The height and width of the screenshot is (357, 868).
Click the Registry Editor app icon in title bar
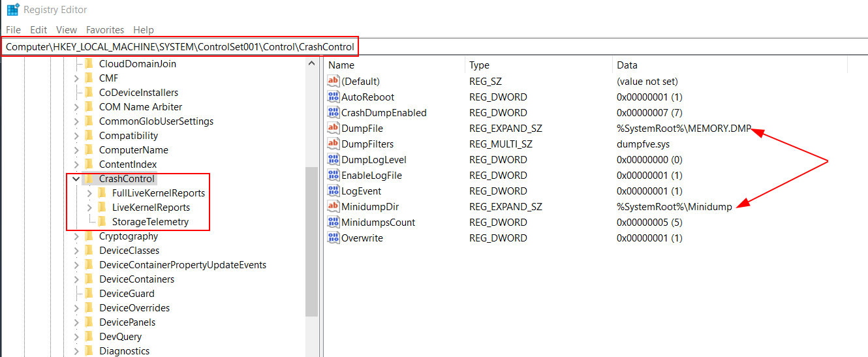point(12,10)
